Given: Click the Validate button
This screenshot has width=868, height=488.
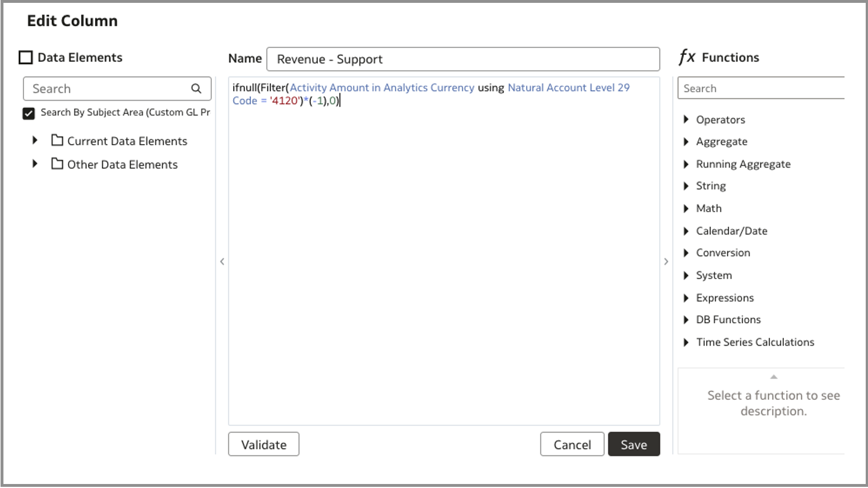Looking at the screenshot, I should [263, 444].
